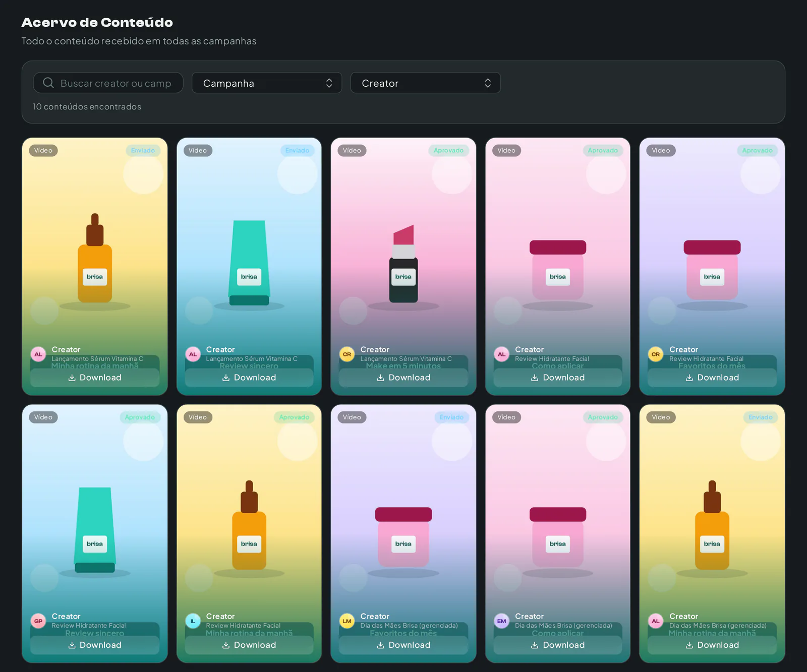807x672 pixels.
Task: Click 'Review Hidratante Facial' on the GP card
Action: 89,626
